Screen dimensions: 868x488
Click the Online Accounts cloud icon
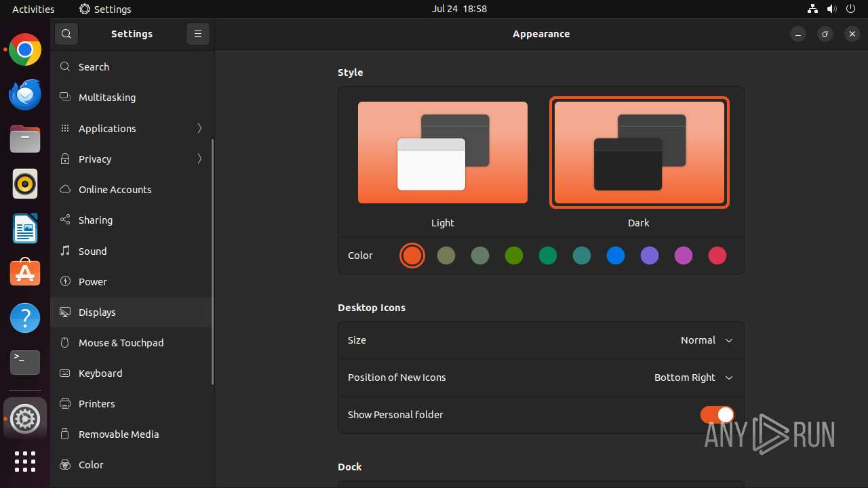pyautogui.click(x=65, y=189)
